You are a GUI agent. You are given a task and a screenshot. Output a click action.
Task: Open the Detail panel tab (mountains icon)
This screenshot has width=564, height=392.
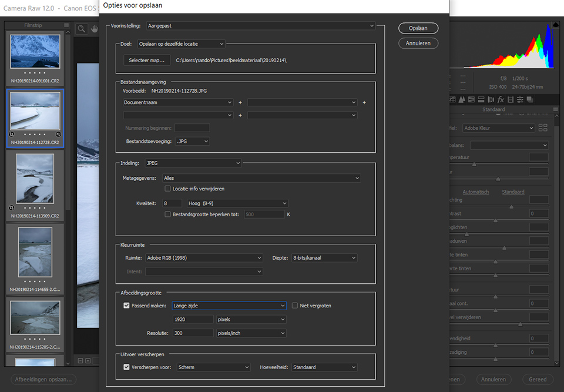462,100
